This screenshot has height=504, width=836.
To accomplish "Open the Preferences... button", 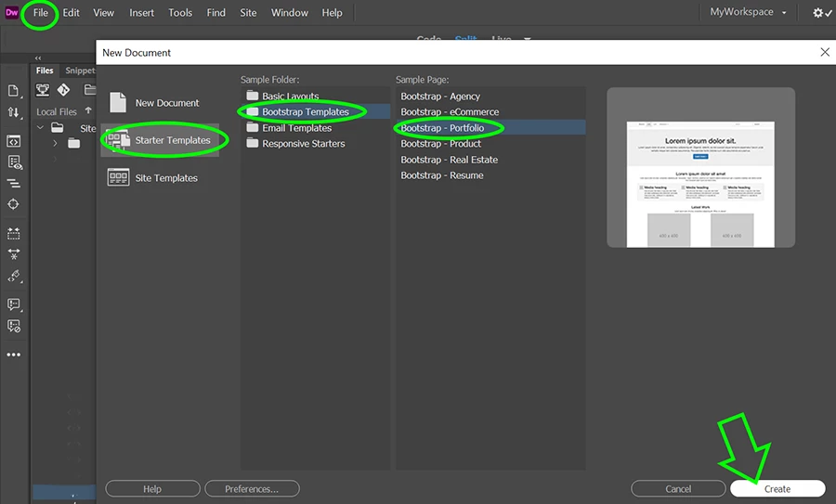I will pyautogui.click(x=252, y=488).
